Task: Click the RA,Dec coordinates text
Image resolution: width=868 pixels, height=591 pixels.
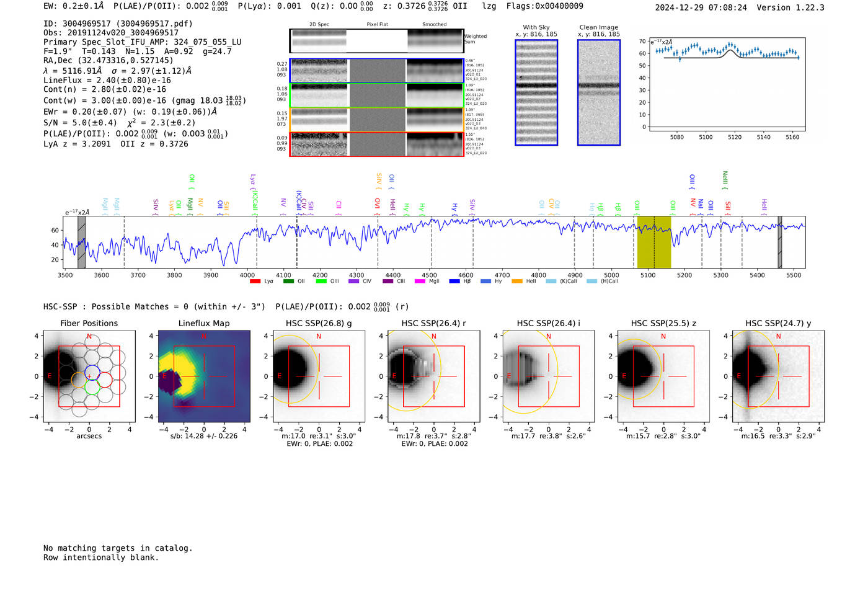Action: [108, 60]
